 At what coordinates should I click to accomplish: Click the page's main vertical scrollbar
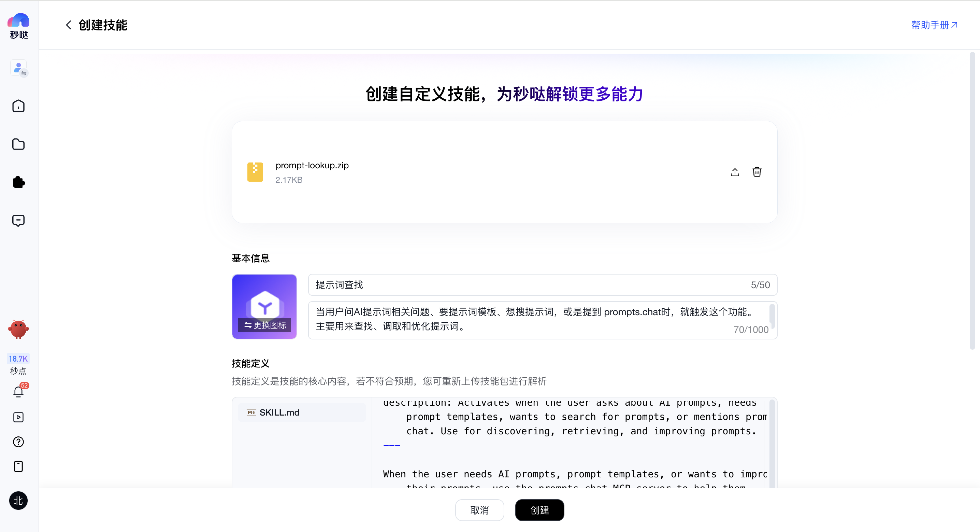972,201
